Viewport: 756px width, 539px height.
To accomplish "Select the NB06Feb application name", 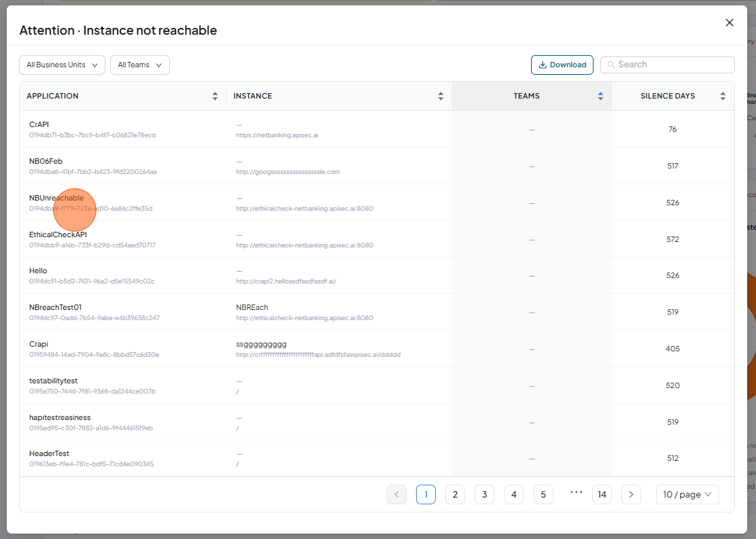I will [46, 161].
